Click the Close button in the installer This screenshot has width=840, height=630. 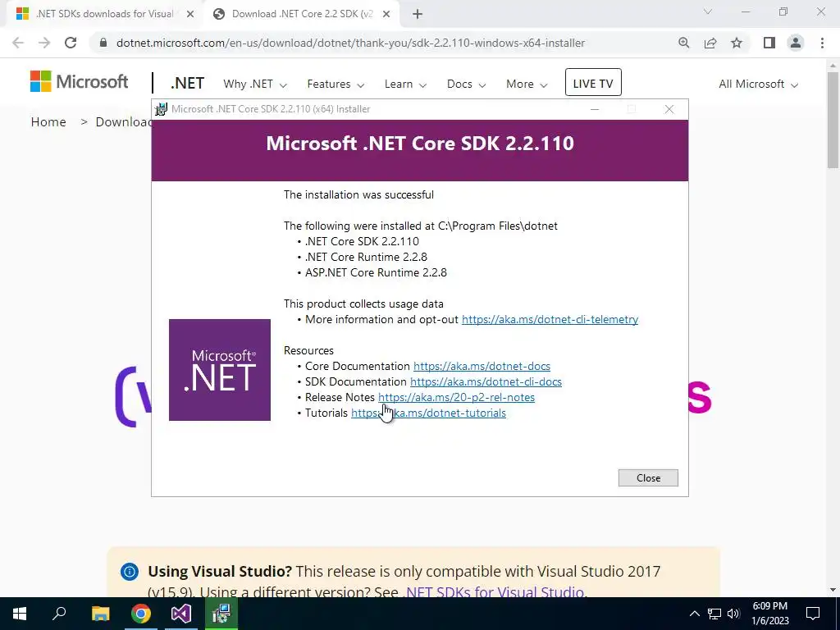pyautogui.click(x=648, y=478)
